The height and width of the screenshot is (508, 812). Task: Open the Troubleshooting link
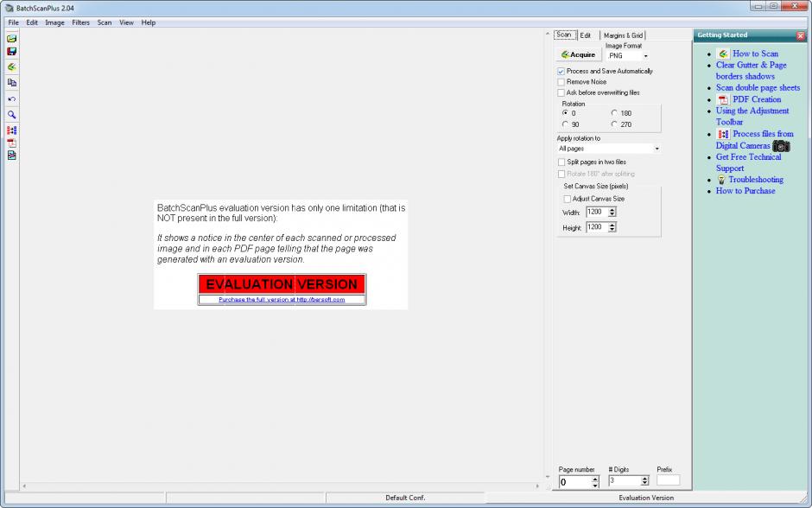tap(756, 180)
